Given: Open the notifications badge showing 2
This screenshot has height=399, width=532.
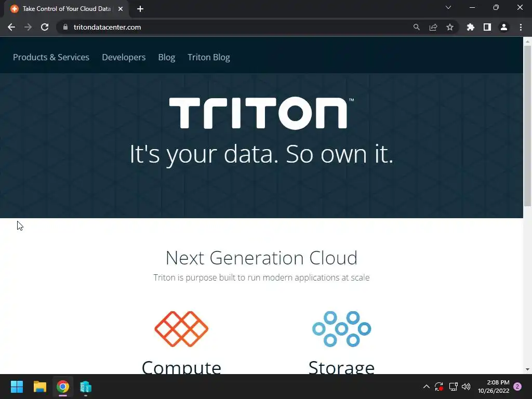Looking at the screenshot, I should tap(517, 387).
